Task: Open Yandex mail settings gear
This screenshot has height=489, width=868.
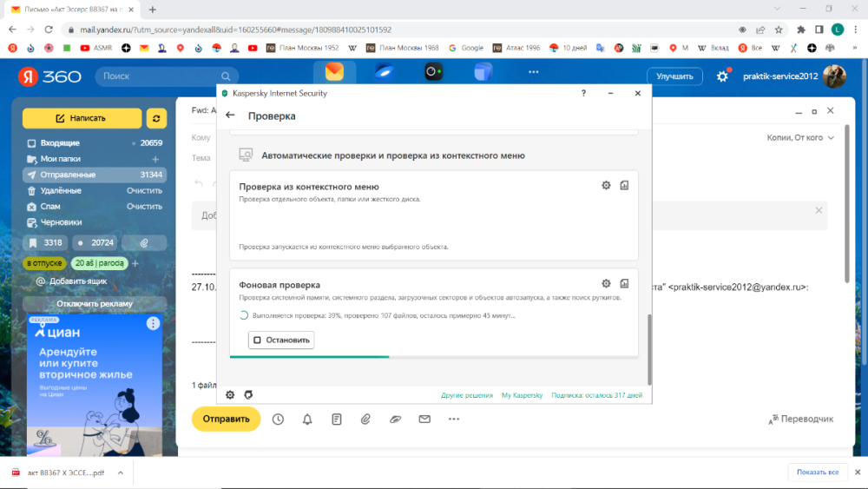Action: [x=722, y=76]
